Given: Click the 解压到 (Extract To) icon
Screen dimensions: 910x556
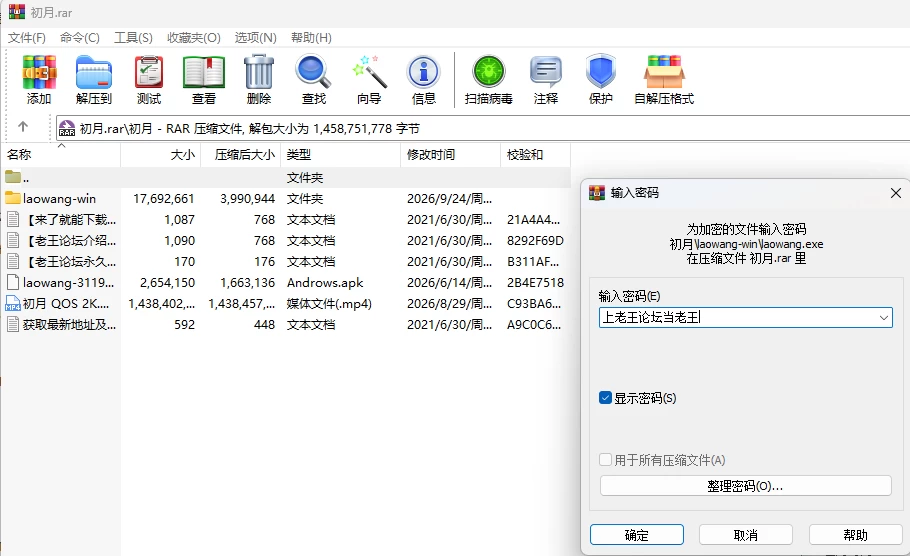Looking at the screenshot, I should pos(93,72).
